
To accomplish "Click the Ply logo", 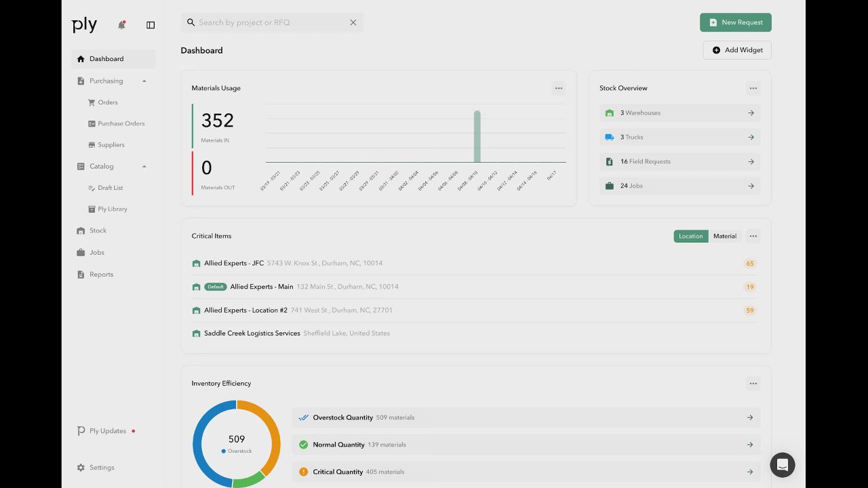I will pyautogui.click(x=85, y=25).
